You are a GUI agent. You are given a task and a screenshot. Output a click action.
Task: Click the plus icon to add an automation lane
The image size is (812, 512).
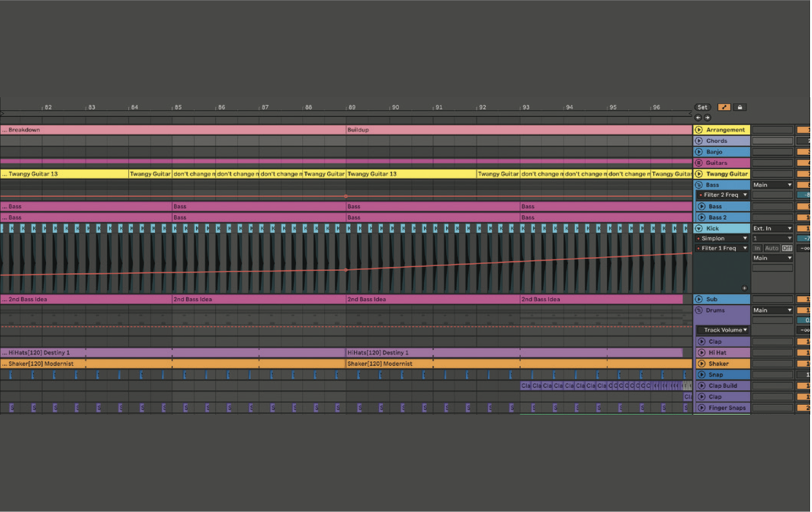745,289
